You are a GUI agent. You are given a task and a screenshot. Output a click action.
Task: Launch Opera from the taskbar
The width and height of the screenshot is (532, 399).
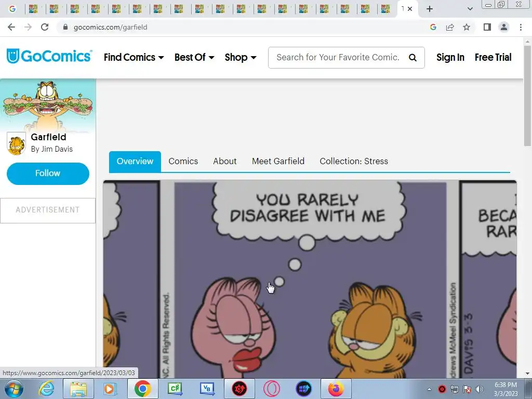click(x=271, y=389)
